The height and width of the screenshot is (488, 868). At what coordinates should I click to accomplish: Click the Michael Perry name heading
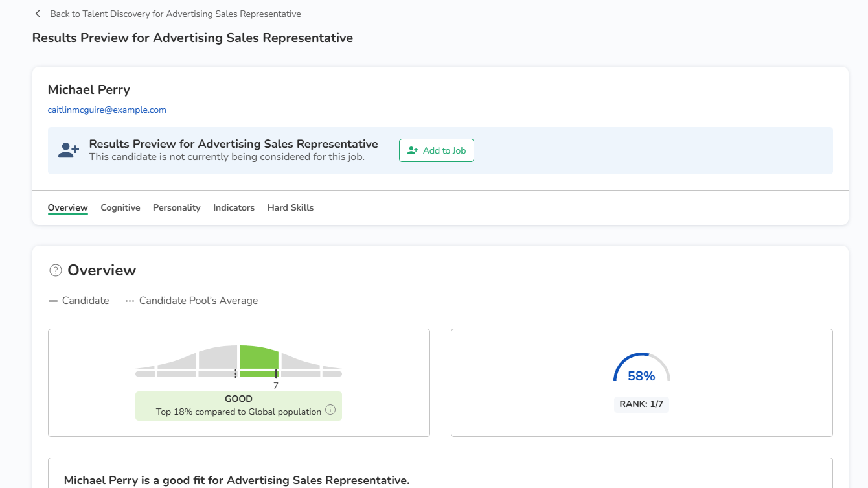tap(89, 89)
